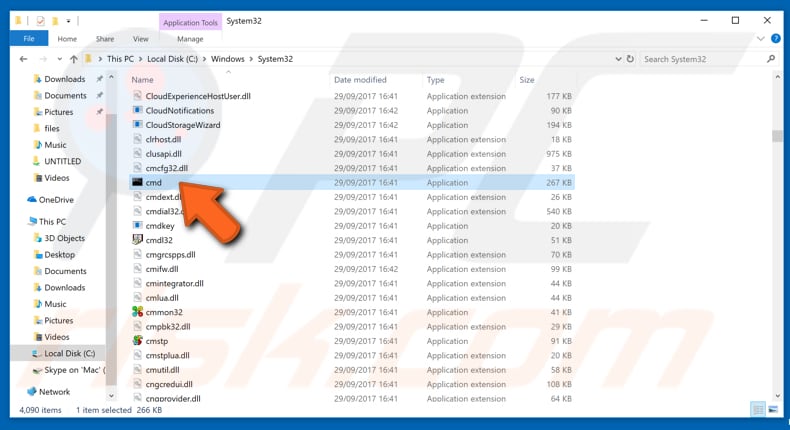Open recent locations dropdown arrow
The height and width of the screenshot is (430, 790).
coord(59,59)
